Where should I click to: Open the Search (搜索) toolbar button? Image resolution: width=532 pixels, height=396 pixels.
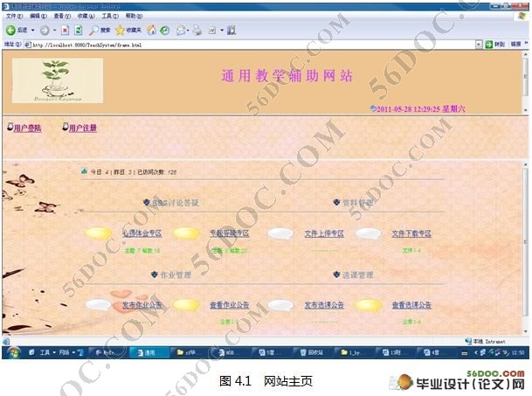point(99,30)
